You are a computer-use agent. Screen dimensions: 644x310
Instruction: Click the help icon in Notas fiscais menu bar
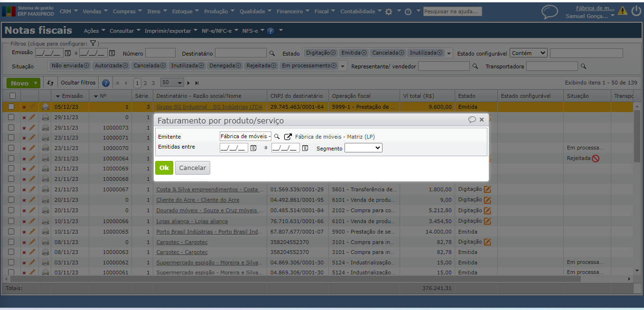[271, 31]
